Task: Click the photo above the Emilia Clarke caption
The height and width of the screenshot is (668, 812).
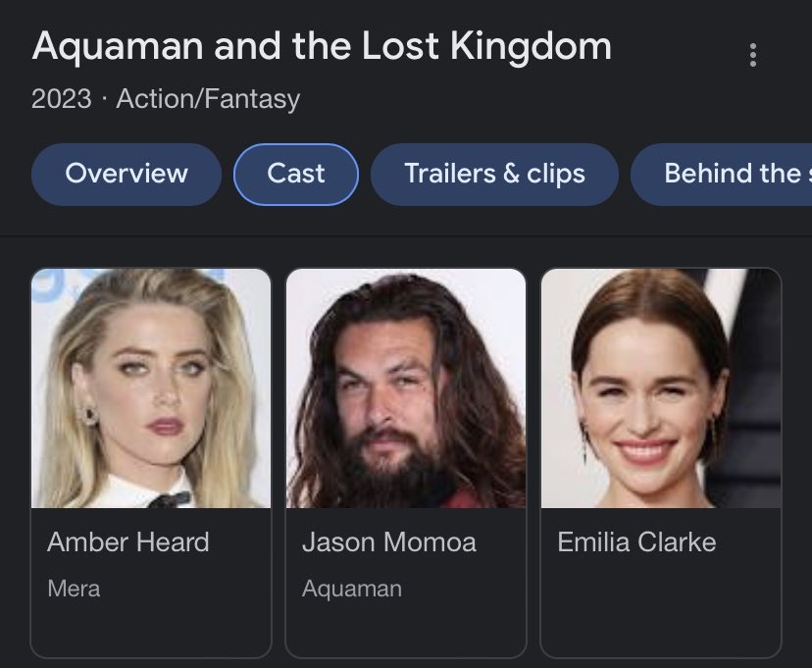Action: pos(661,388)
